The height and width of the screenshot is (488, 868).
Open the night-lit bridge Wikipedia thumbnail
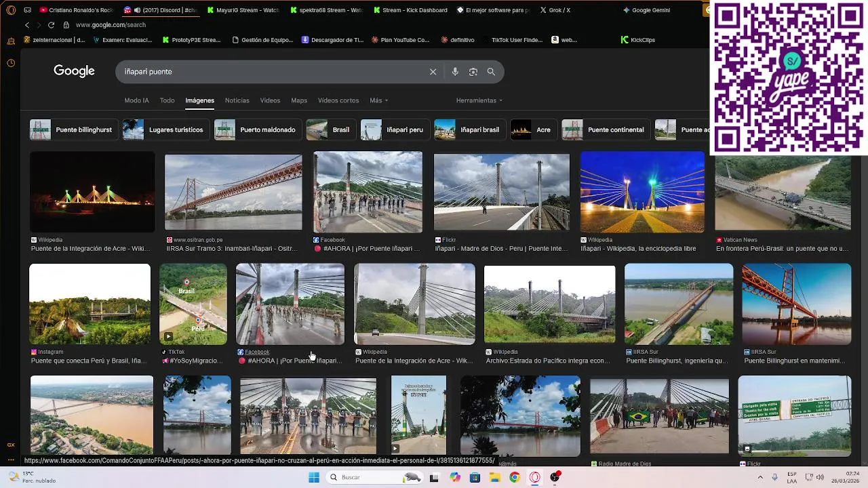point(92,192)
